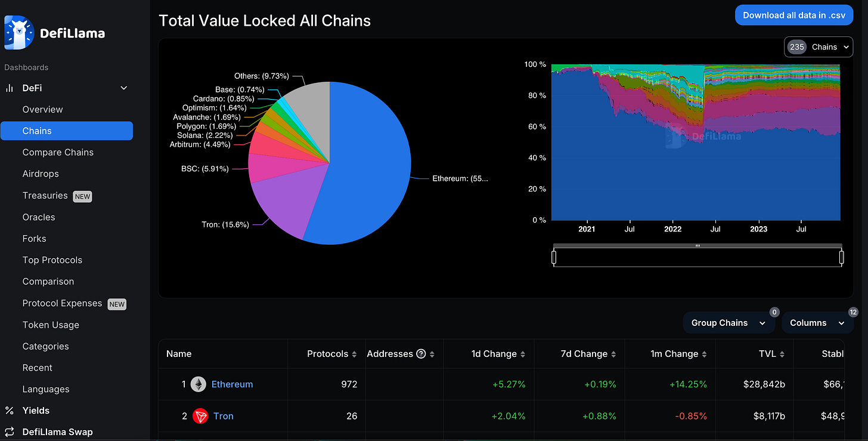Click the Arbitrum: (4.49%) pie label
This screenshot has width=868, height=441.
201,144
